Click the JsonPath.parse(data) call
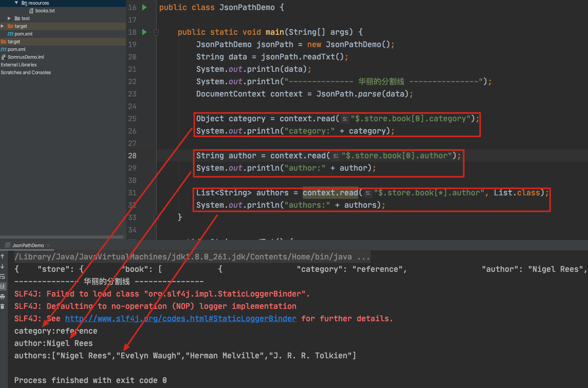 (362, 94)
